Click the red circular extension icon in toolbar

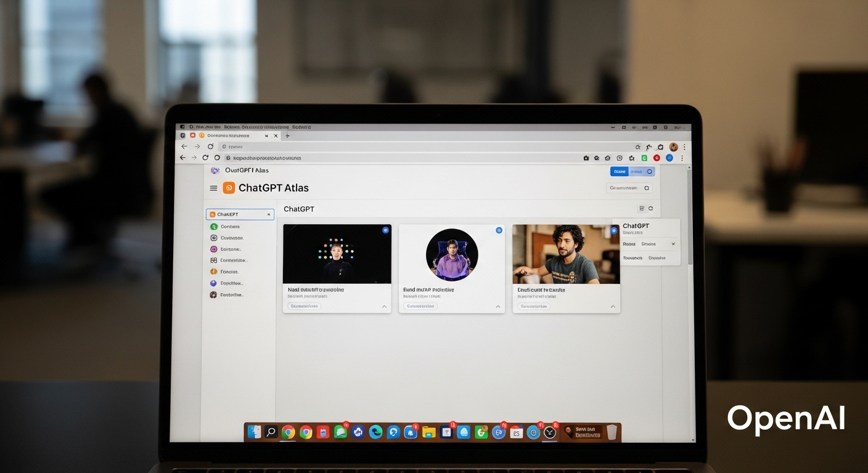point(657,158)
